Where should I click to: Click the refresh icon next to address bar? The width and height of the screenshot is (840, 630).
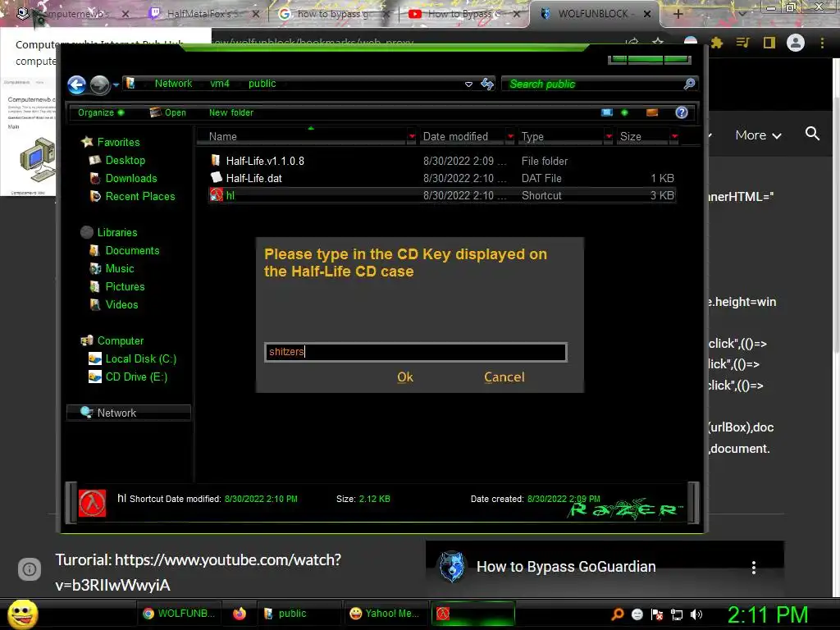click(487, 84)
